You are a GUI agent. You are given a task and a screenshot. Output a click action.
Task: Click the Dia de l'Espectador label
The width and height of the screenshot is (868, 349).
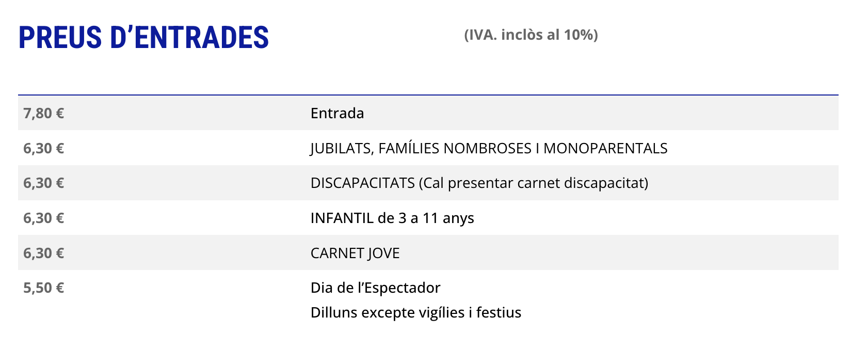pyautogui.click(x=375, y=288)
